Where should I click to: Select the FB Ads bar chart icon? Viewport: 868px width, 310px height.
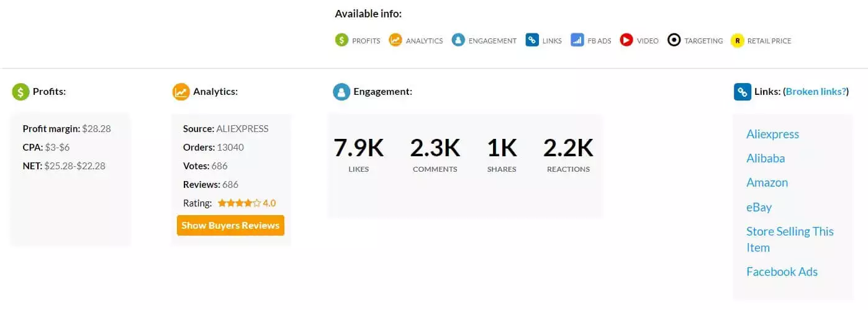[x=577, y=40]
